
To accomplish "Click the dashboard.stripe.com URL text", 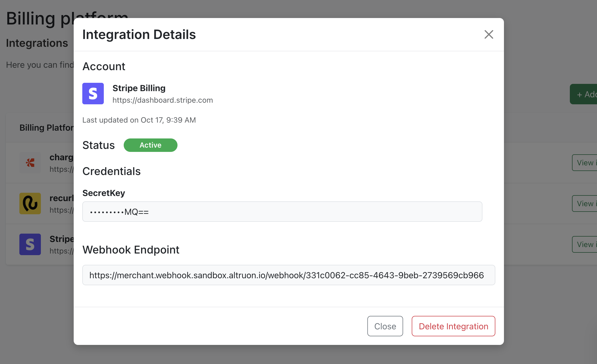I will click(x=162, y=100).
